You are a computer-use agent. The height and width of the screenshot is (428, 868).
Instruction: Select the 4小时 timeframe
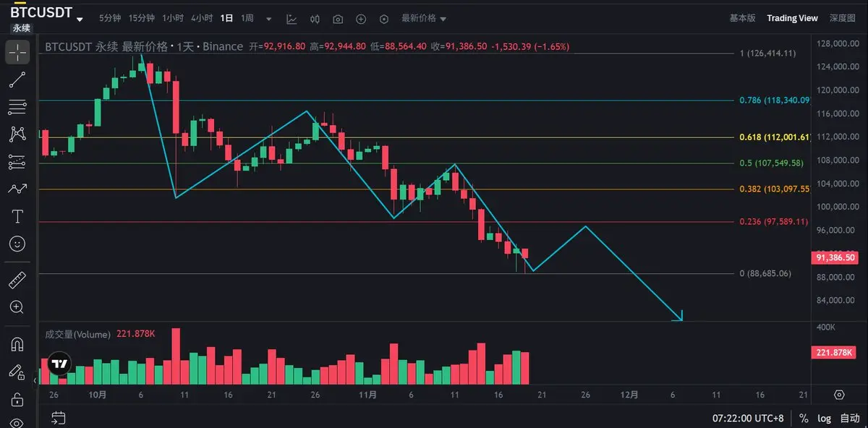(x=202, y=18)
